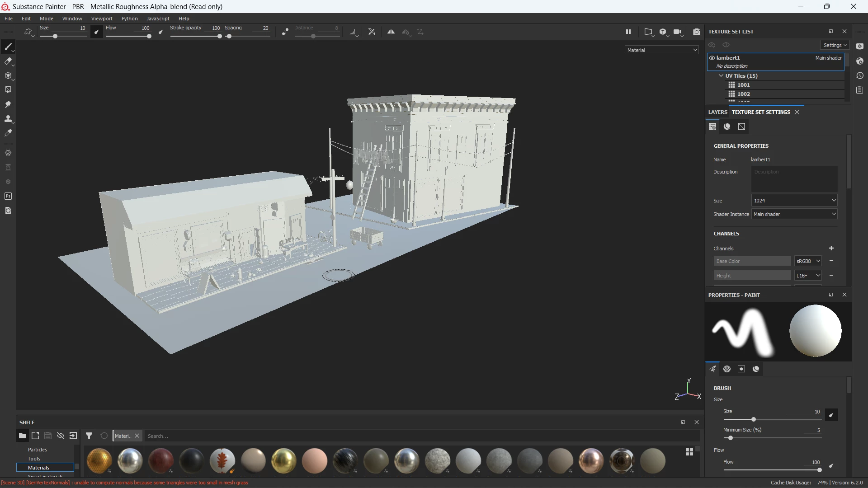
Task: Select the Eraser tool in left toolbar
Action: coord(8,61)
